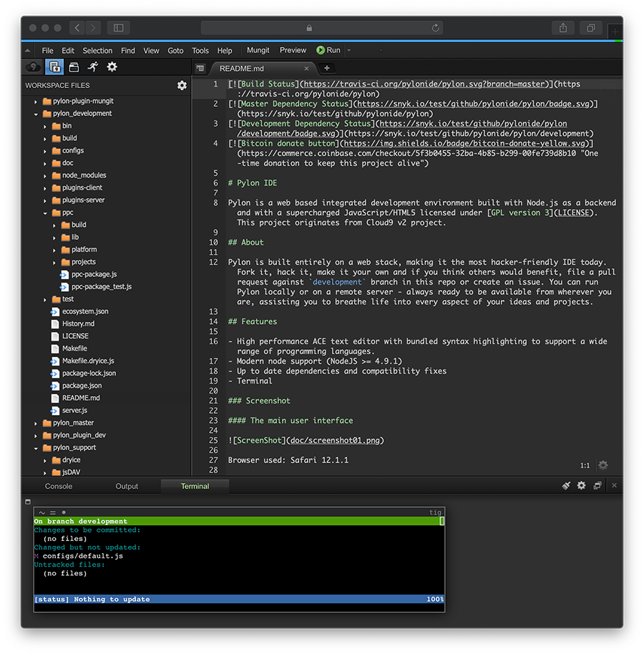This screenshot has height=654, width=644.
Task: Expand the node_modules folder
Action: click(45, 176)
